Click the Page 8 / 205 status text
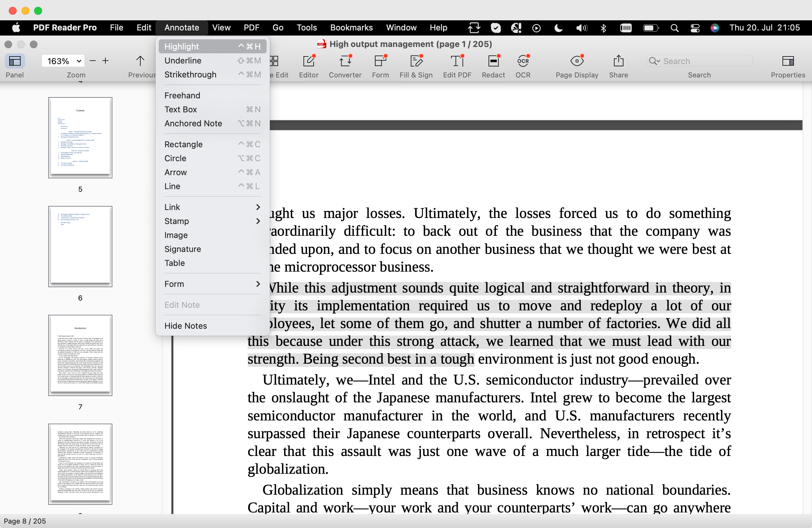The image size is (812, 528). click(25, 521)
